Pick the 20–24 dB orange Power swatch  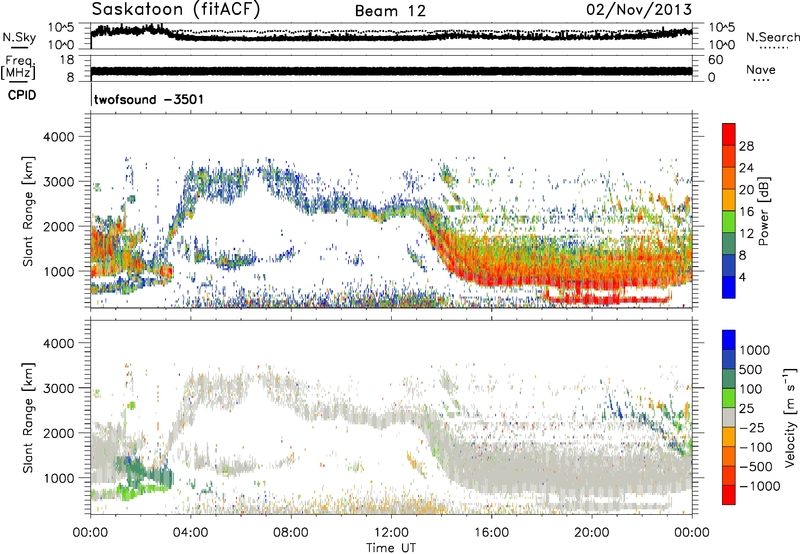(x=729, y=178)
